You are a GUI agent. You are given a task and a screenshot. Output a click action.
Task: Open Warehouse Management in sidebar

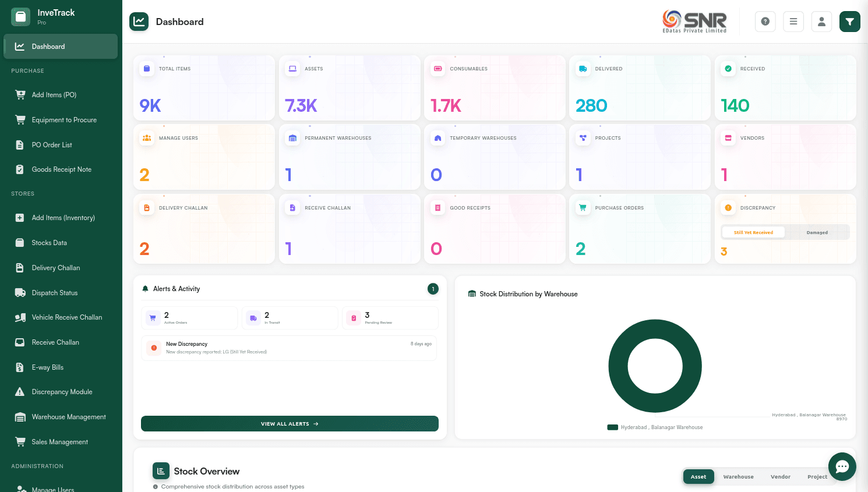69,417
